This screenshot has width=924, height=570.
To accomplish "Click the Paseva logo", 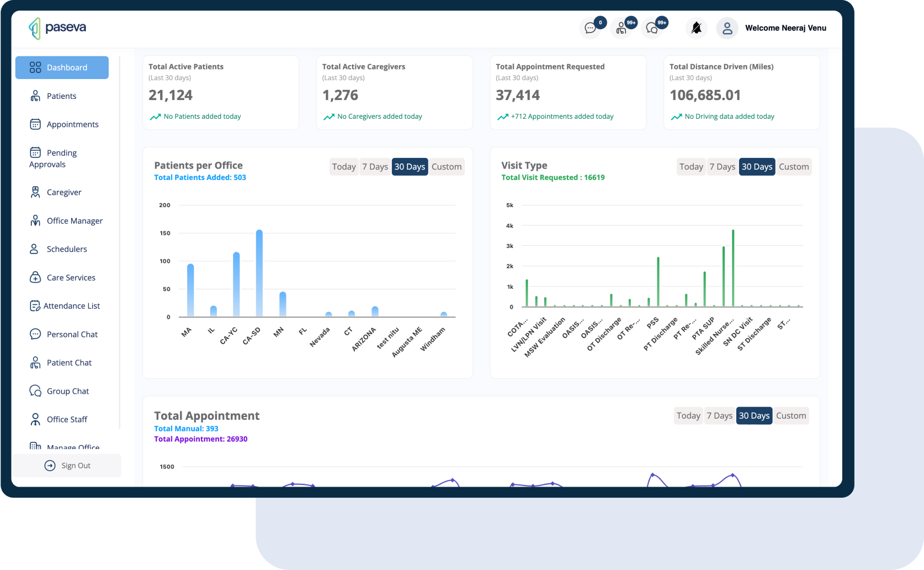I will click(57, 28).
